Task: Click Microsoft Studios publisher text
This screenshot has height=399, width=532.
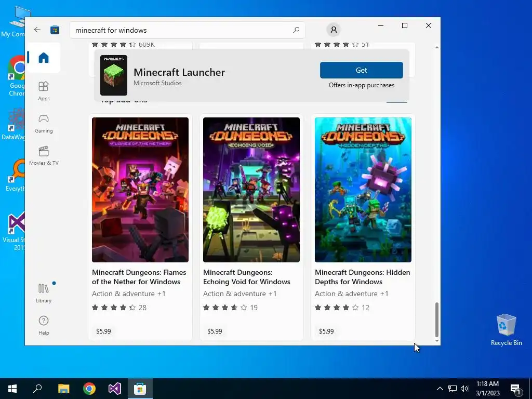Action: 157,83
